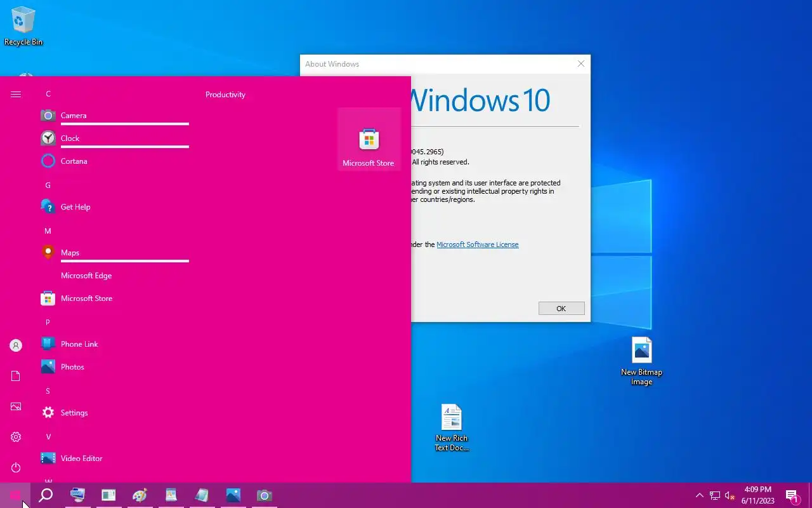Click the muted volume tray icon

tap(730, 495)
